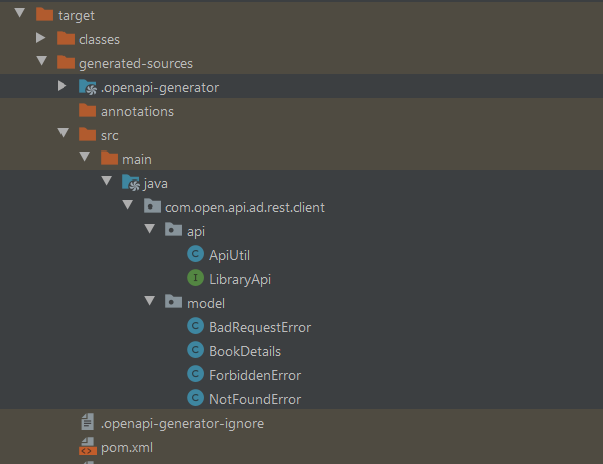Click the BookDetails class icon
The height and width of the screenshot is (464, 603).
point(195,350)
